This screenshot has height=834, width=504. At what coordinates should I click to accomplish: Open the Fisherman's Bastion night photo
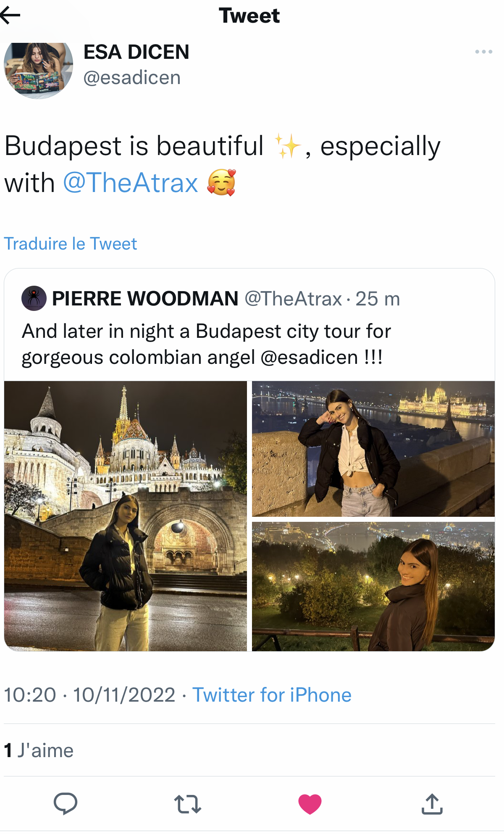click(x=126, y=516)
